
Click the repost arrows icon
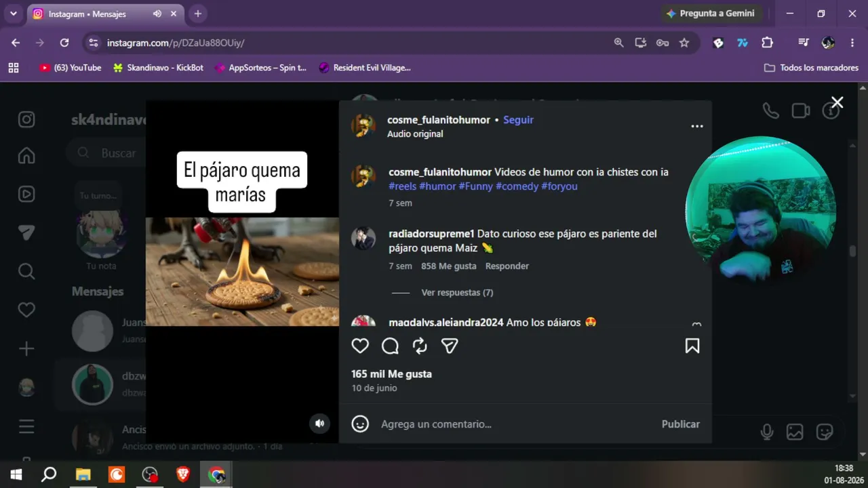[x=420, y=346]
